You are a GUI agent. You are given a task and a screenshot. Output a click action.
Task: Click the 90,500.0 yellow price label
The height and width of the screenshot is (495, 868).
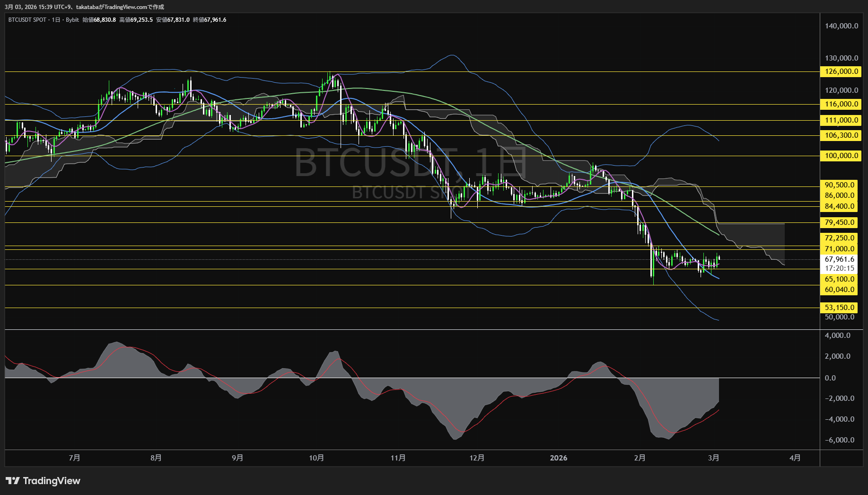click(x=840, y=185)
